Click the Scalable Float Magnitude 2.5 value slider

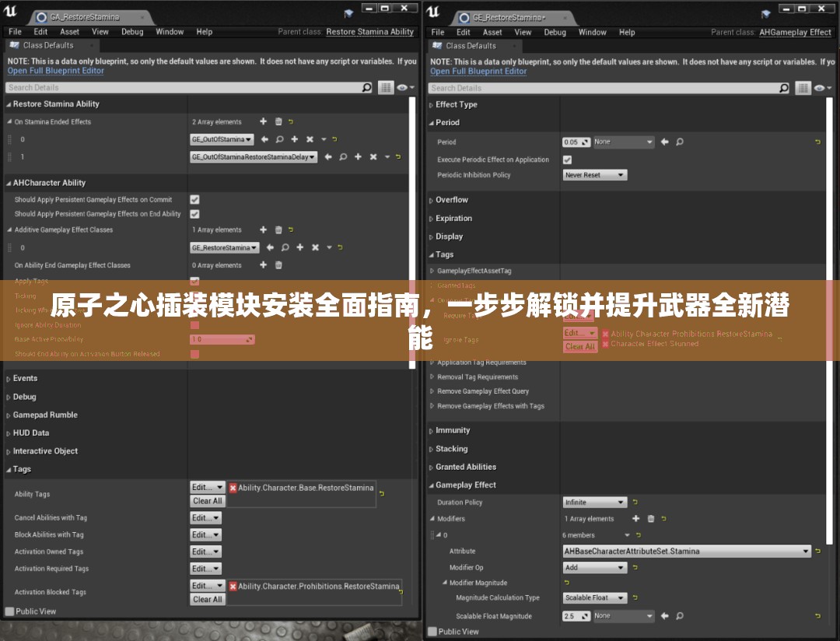point(576,616)
